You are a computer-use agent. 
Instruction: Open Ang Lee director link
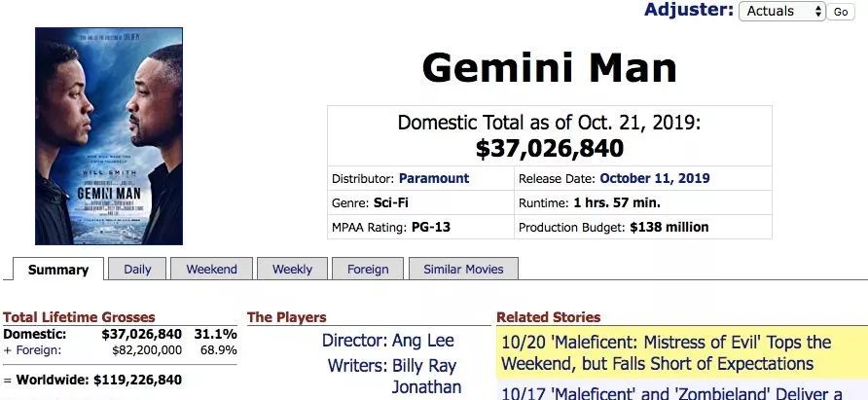point(423,341)
